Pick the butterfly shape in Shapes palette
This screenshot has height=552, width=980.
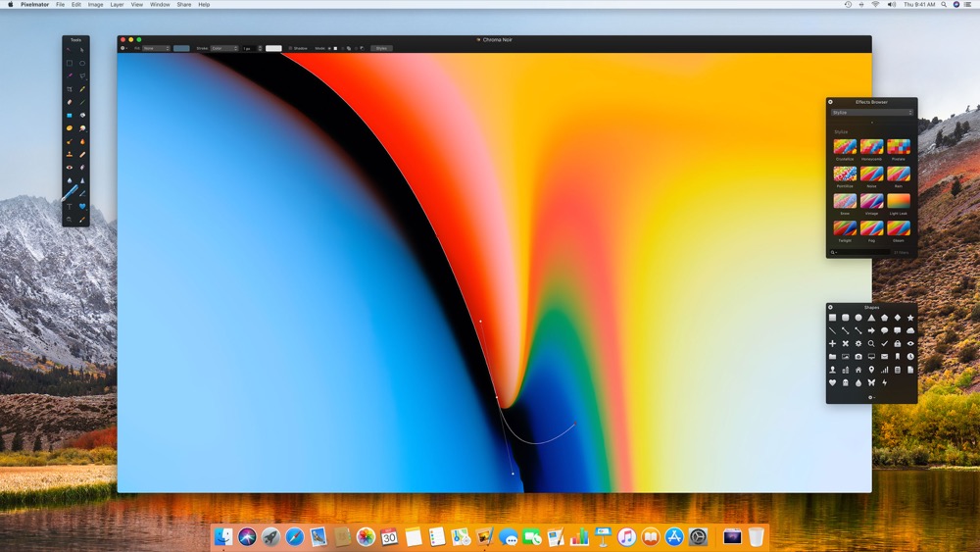click(871, 382)
